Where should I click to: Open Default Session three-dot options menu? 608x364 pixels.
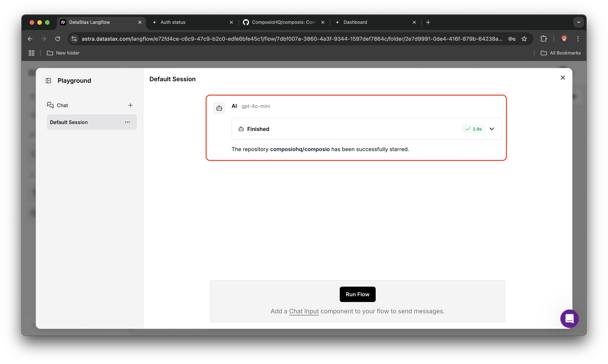pyautogui.click(x=127, y=122)
